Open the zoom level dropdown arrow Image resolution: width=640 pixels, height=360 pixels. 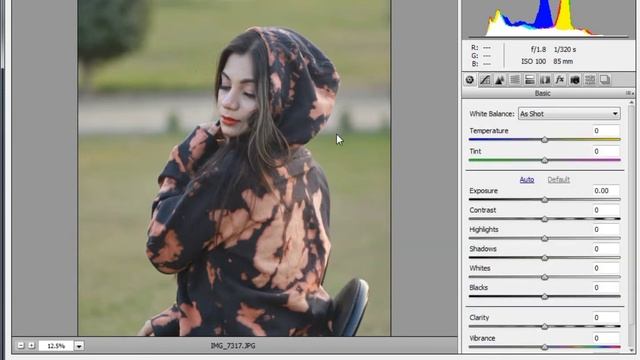click(79, 346)
